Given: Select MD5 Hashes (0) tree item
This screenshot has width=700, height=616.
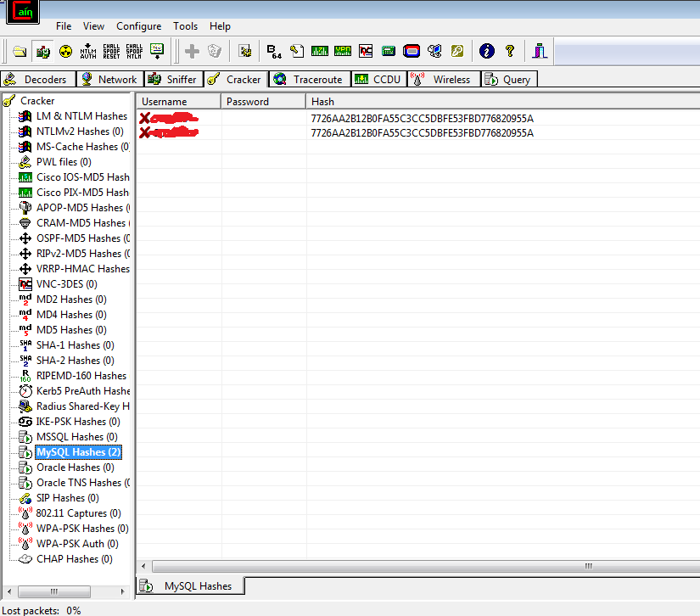Looking at the screenshot, I should pyautogui.click(x=71, y=330).
